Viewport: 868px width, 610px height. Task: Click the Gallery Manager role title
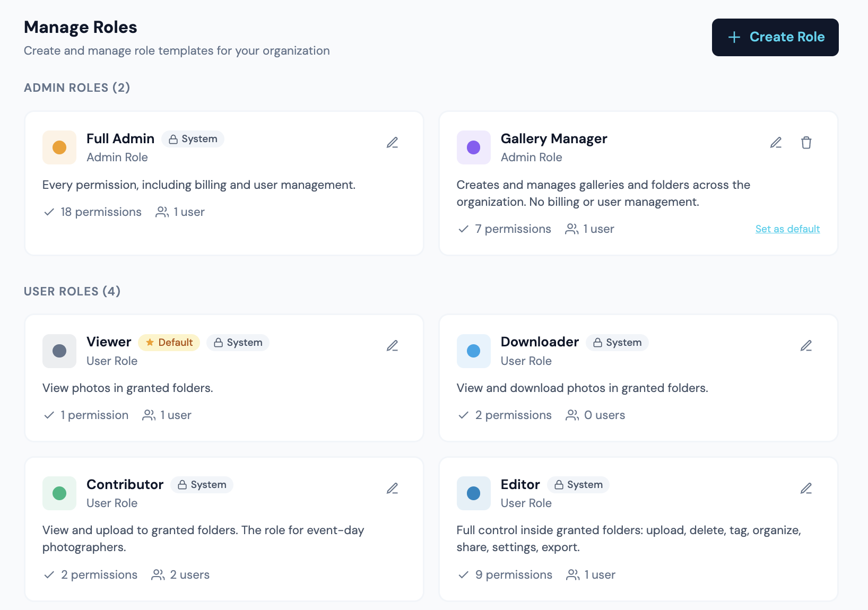click(554, 138)
